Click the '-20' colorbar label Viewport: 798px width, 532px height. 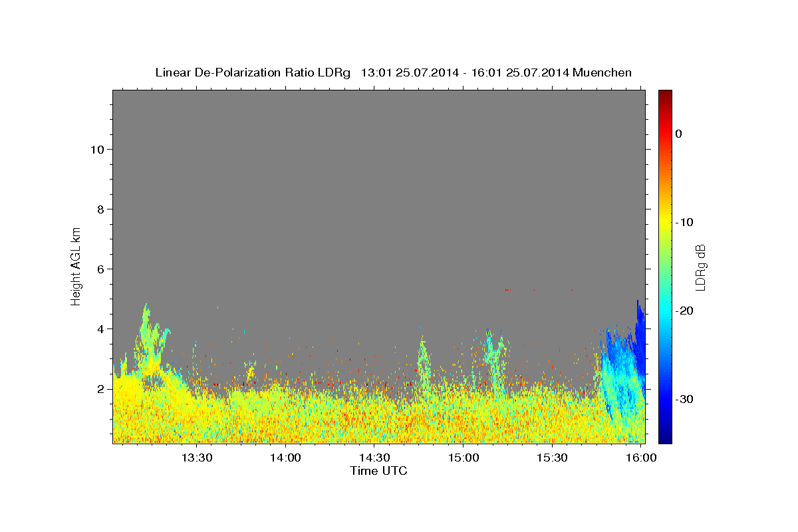pos(684,311)
